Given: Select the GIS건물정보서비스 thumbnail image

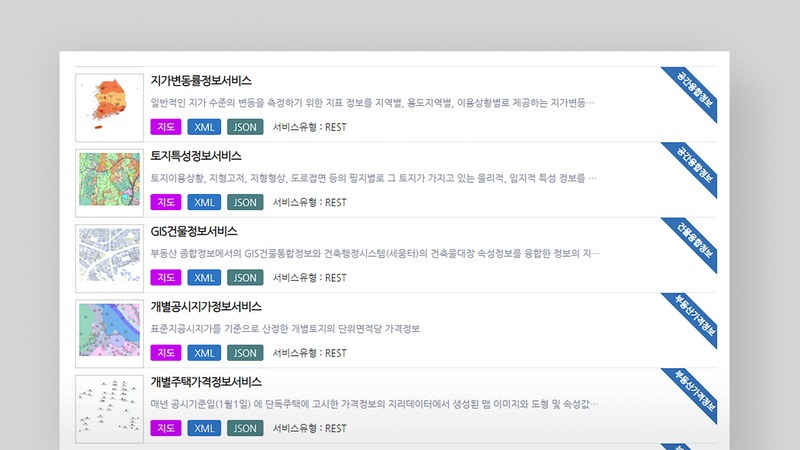Looking at the screenshot, I should [x=109, y=257].
